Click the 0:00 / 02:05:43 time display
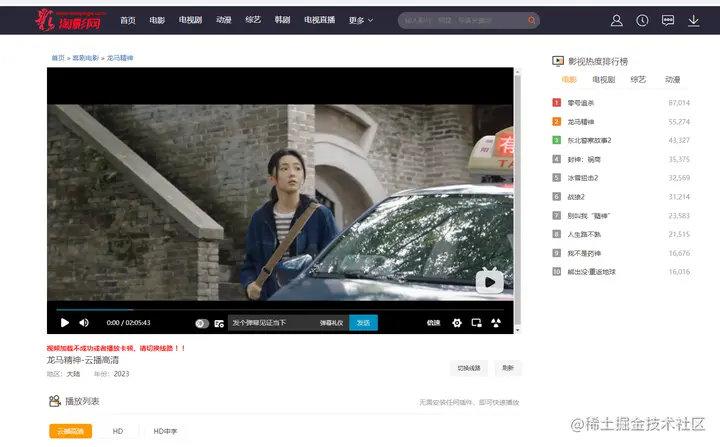 pyautogui.click(x=128, y=323)
